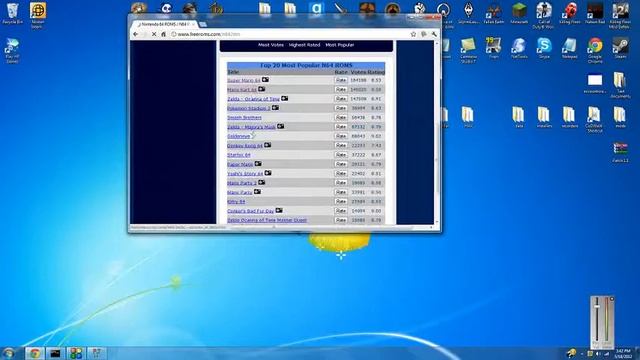This screenshot has width=640, height=360.
Task: Click the Rate button for Kirby 64
Action: (341, 202)
